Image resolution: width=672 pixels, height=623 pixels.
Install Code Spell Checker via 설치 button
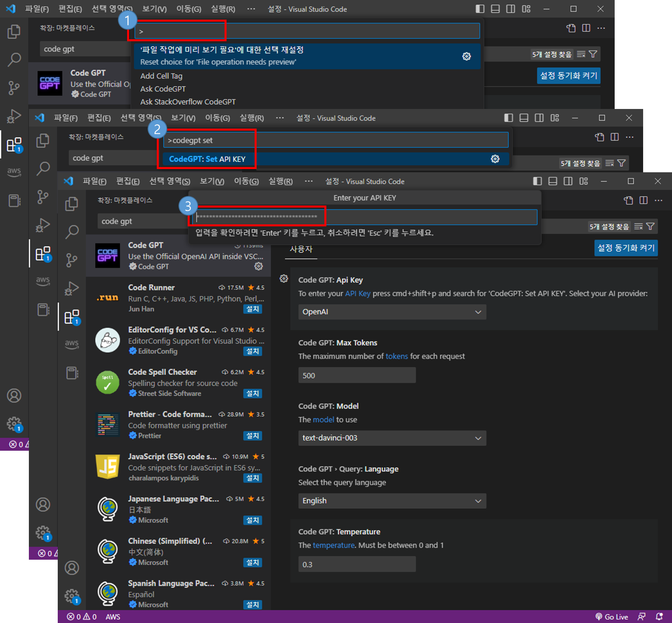253,393
